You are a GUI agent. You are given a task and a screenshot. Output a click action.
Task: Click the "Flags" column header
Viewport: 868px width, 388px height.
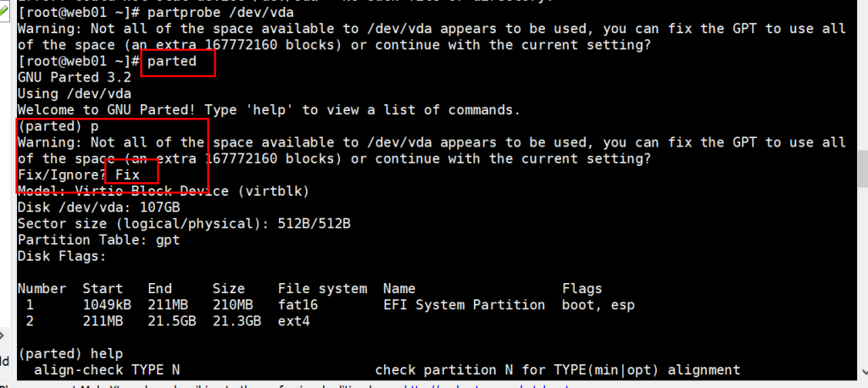pyautogui.click(x=582, y=288)
